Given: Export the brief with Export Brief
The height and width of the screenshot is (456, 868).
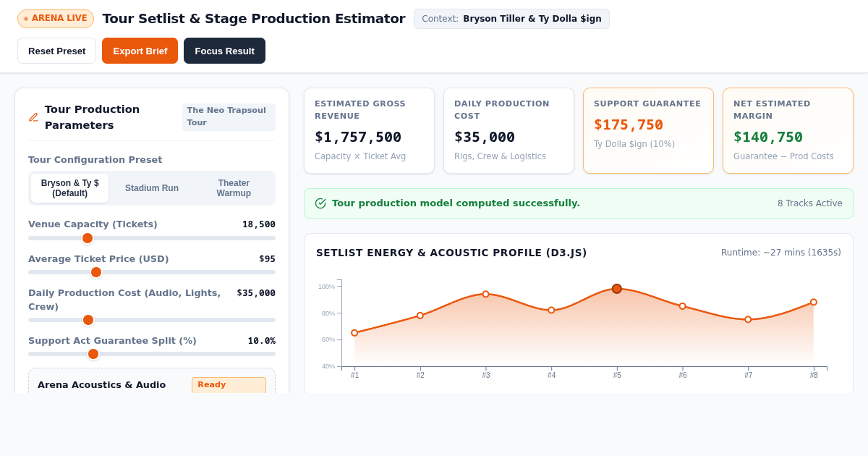Looking at the screenshot, I should (x=140, y=51).
